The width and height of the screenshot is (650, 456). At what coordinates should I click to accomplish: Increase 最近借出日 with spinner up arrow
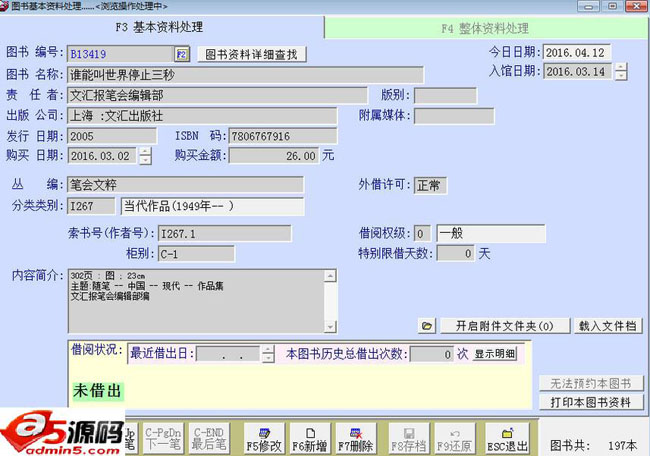pyautogui.click(x=268, y=349)
